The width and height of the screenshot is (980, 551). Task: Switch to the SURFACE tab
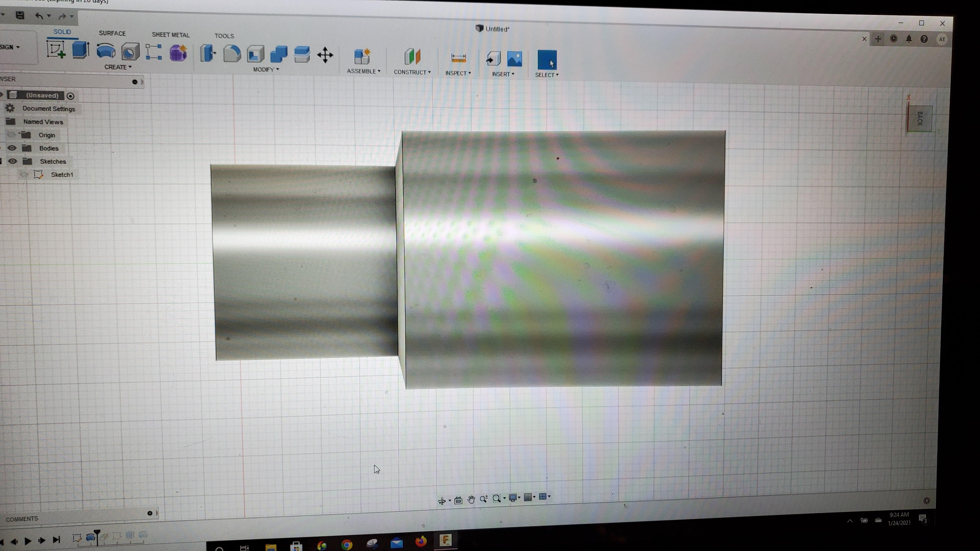(x=112, y=34)
